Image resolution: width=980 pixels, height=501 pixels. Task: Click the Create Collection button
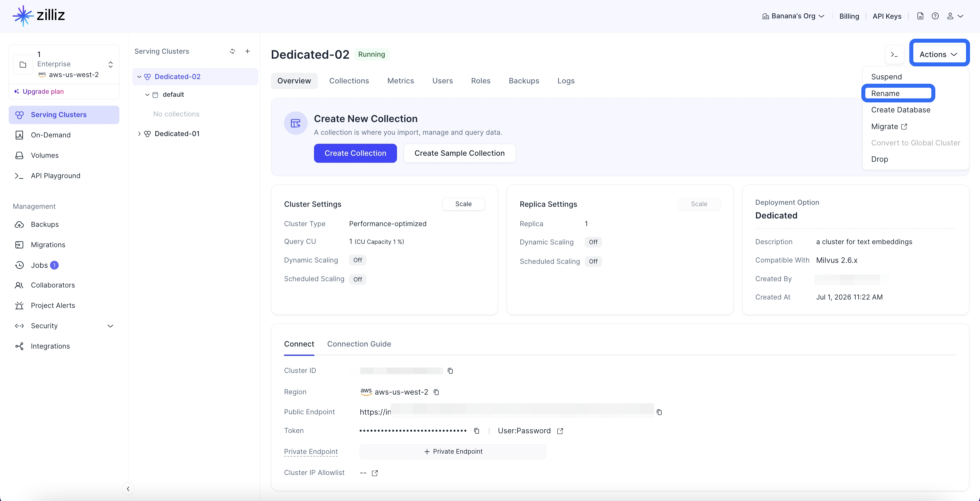[355, 153]
